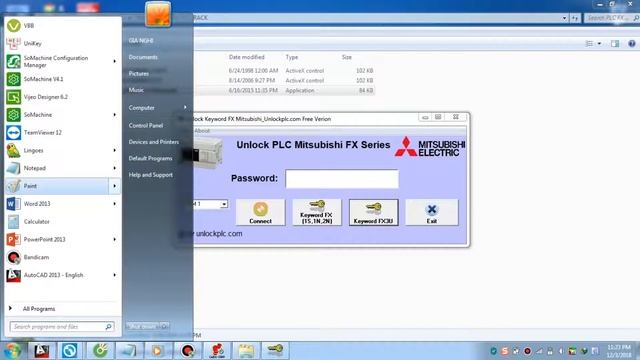Viewport: 640px width, 360px height.
Task: Click the Keyword FX3U key button
Action: coord(373,212)
